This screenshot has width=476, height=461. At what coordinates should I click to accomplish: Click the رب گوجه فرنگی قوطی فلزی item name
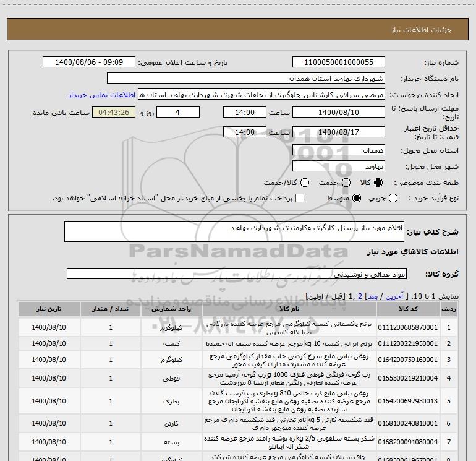tap(289, 378)
